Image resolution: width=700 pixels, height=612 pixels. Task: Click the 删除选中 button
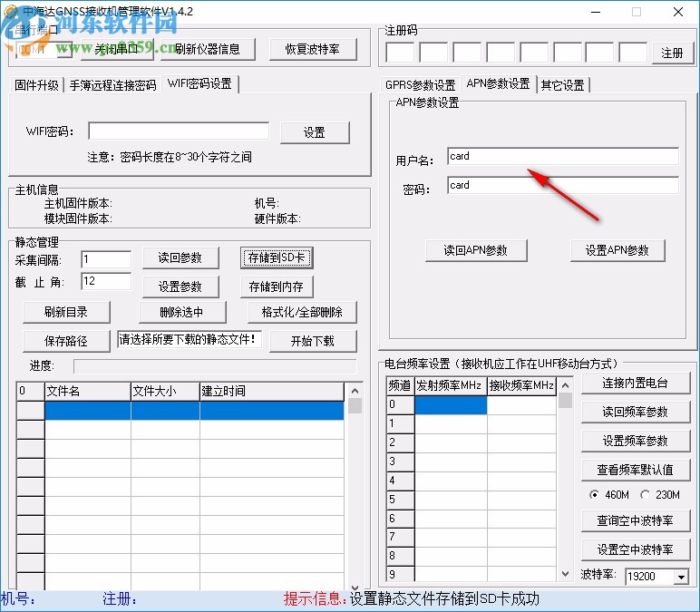[182, 312]
